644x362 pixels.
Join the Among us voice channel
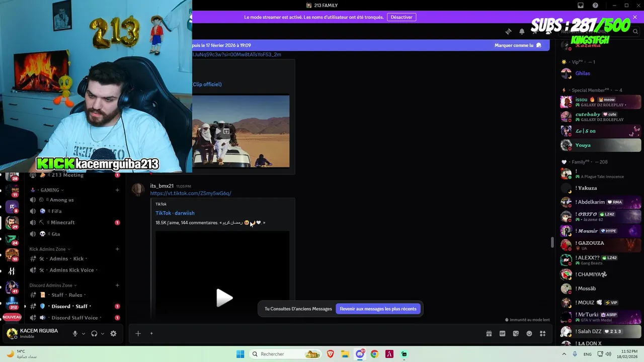click(75, 200)
